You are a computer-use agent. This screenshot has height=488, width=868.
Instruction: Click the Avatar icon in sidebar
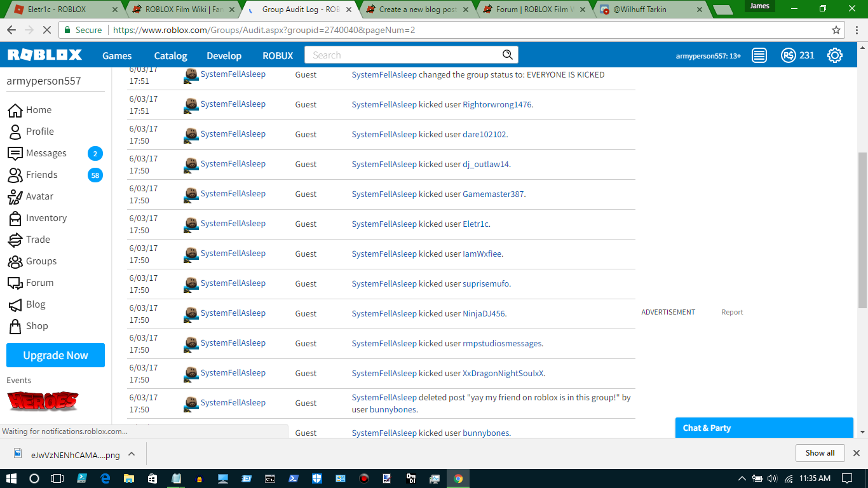pos(15,197)
